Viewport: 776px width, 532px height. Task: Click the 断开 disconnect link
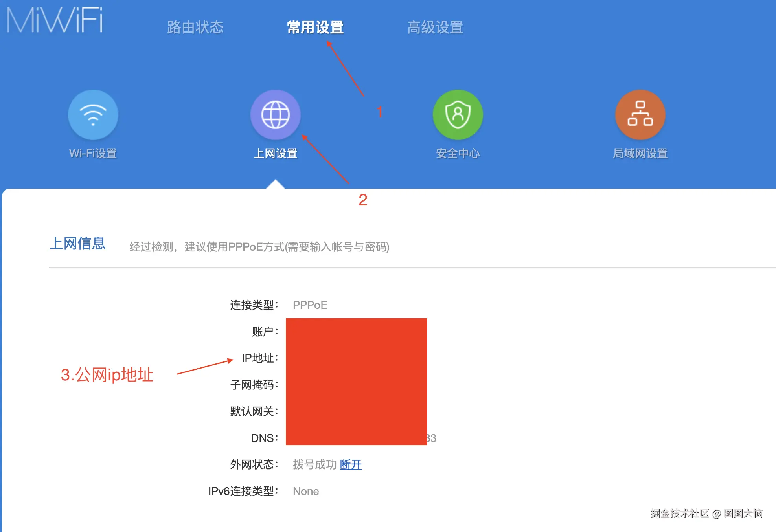coord(350,464)
